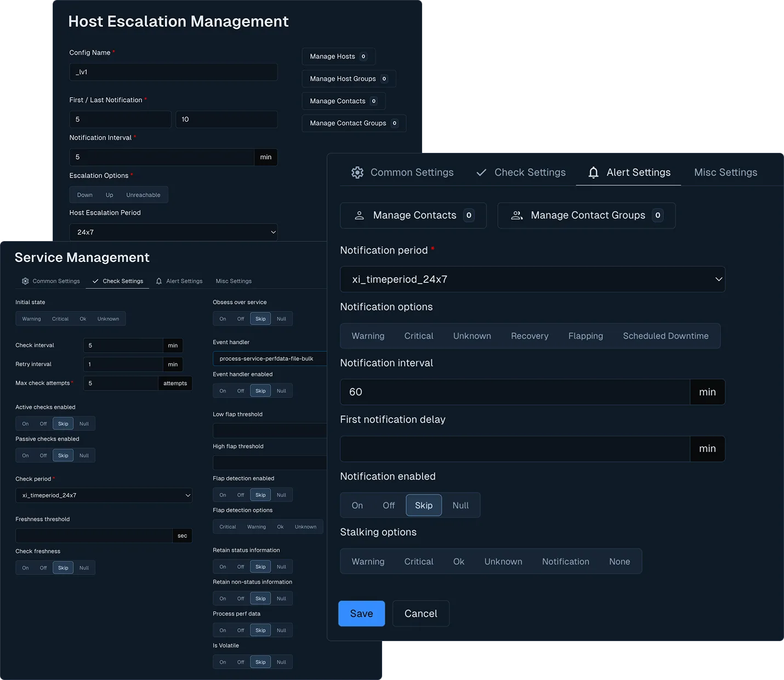Click the person icon on Manage Contacts button
The height and width of the screenshot is (680, 784).
359,215
